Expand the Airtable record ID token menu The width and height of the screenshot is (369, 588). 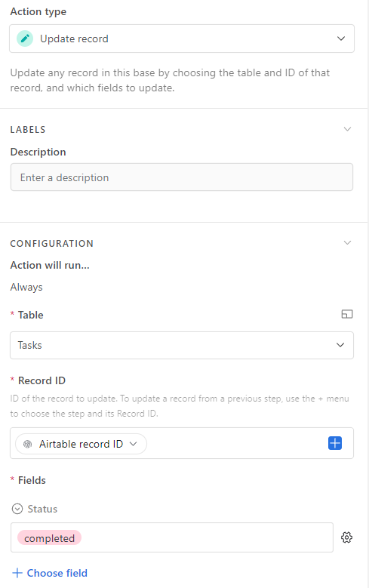point(133,444)
